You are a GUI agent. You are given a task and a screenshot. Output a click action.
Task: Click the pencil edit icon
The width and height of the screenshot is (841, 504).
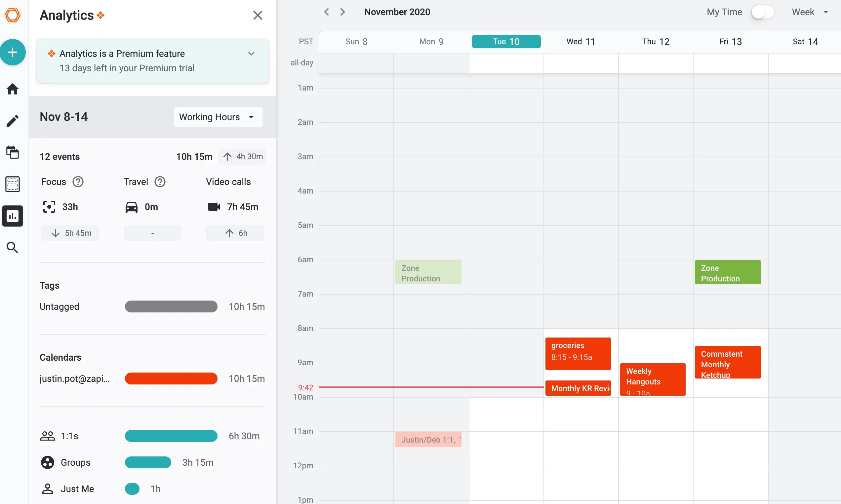tap(13, 121)
